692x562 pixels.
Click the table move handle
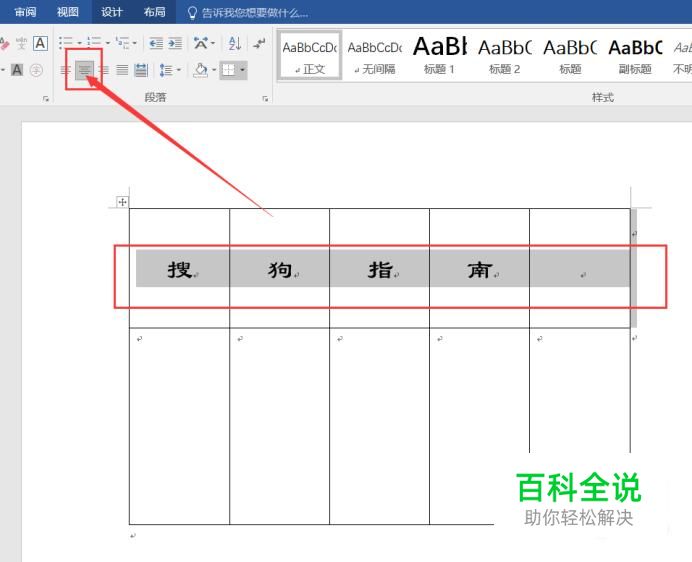click(122, 202)
